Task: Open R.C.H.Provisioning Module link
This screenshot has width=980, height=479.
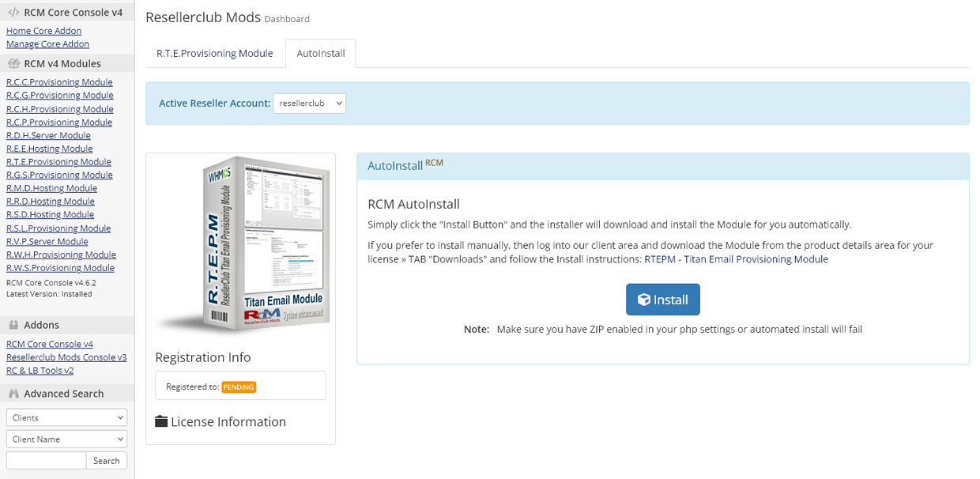Action: click(x=60, y=109)
